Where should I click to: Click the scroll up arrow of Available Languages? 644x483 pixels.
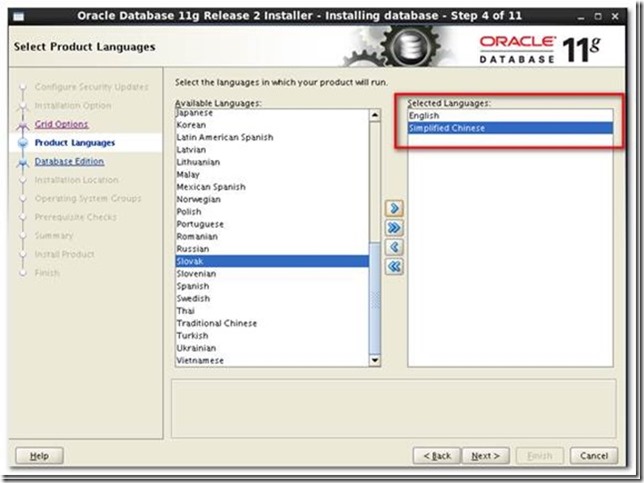[x=375, y=115]
